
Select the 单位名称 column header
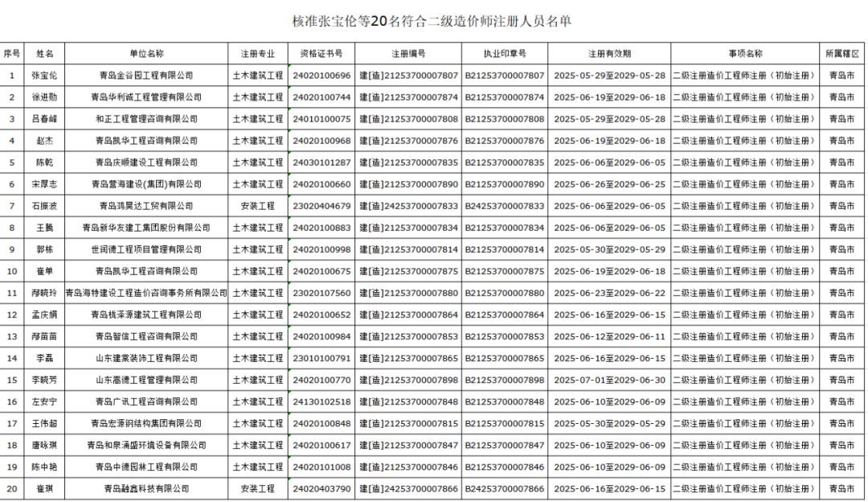coord(146,54)
